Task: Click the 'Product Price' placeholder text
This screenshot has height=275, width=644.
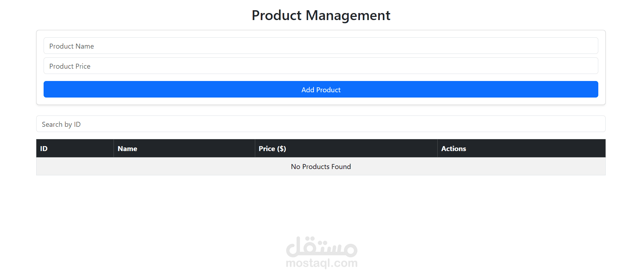Action: [x=70, y=66]
